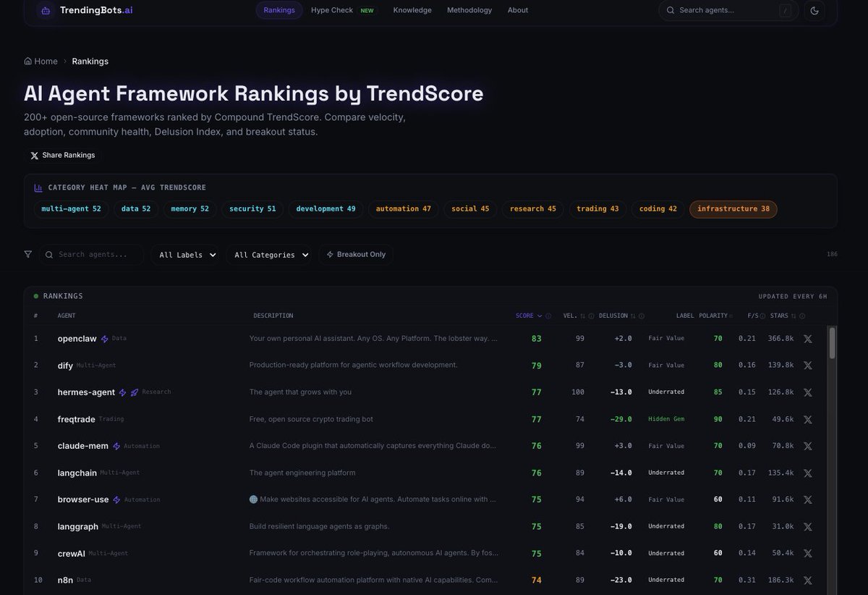
Task: Click the info icon beside SCORE header
Action: [548, 316]
